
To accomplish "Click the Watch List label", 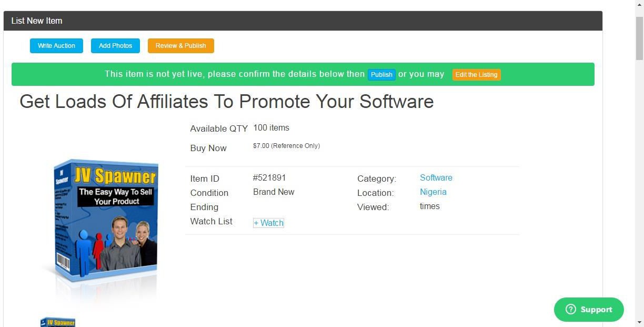I will point(211,221).
